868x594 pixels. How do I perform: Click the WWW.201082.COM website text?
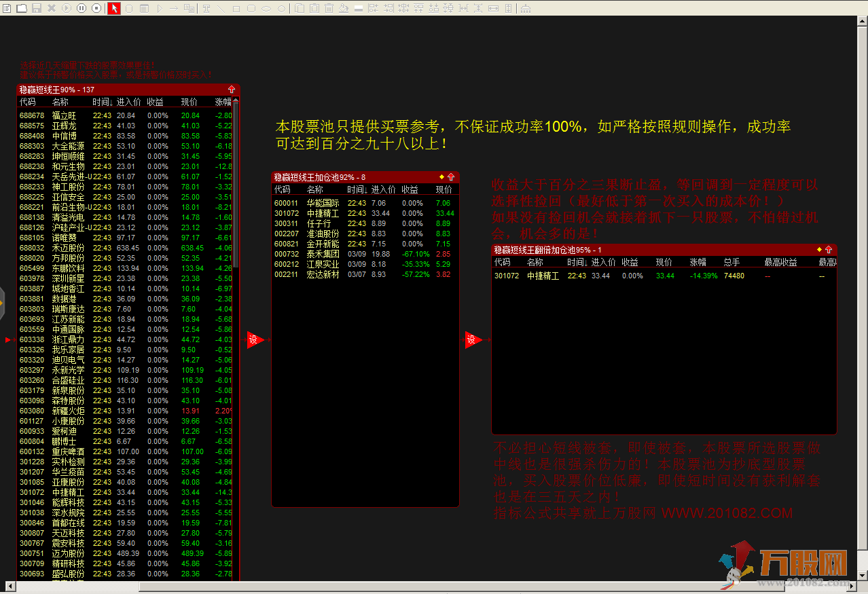click(727, 513)
